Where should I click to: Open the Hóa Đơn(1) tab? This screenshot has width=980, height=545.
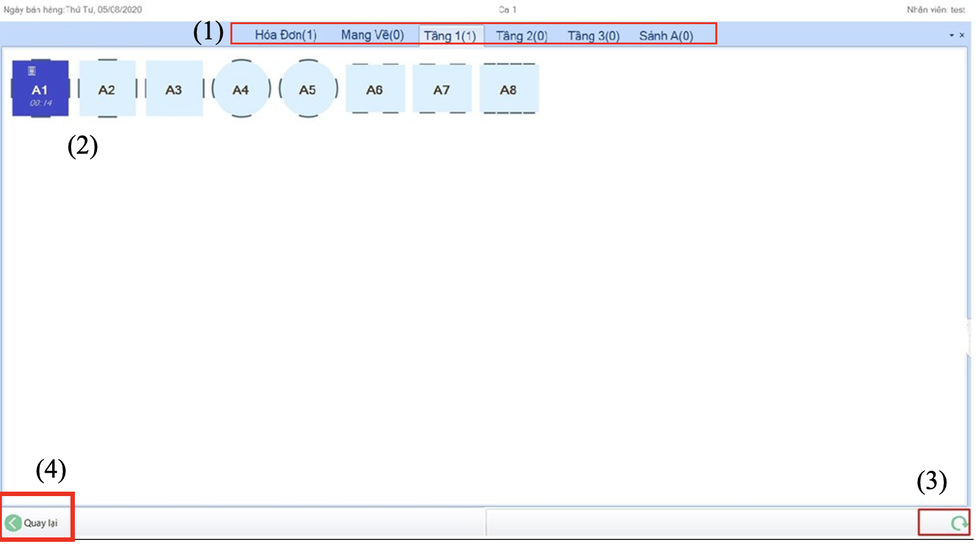pos(286,35)
